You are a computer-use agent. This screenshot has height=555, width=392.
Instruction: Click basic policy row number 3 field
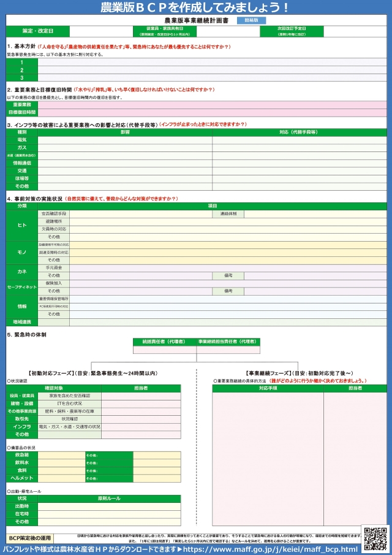click(212, 77)
